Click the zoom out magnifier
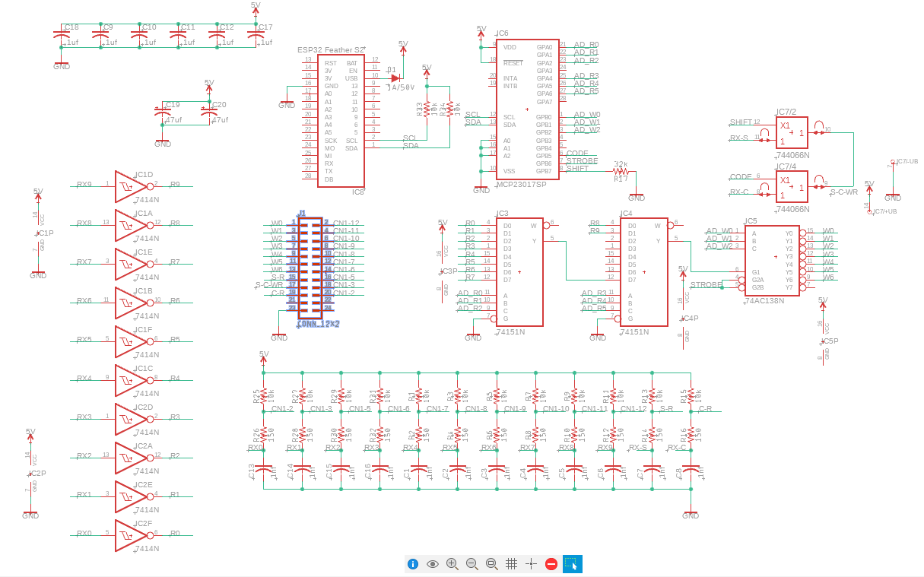Viewport: 924px width, 577px height. pos(472,563)
